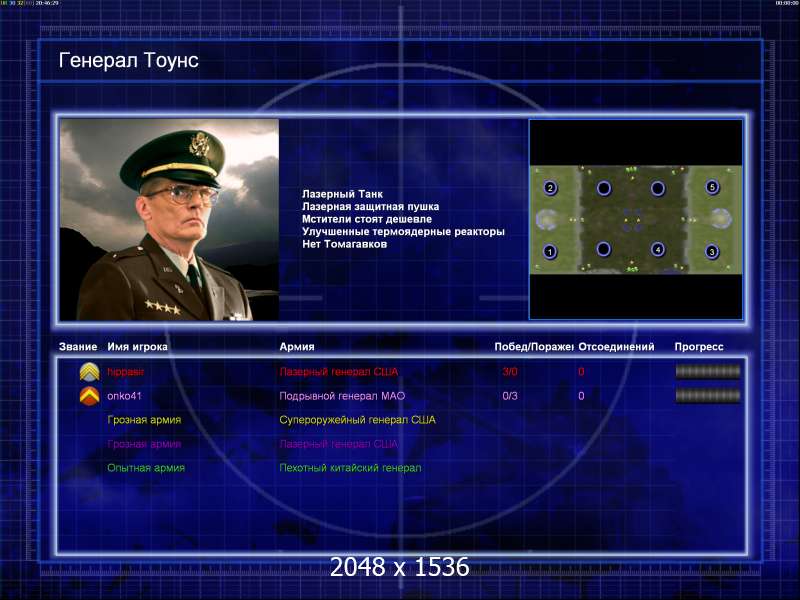Click the '3/0' win/loss record
Image resolution: width=800 pixels, height=600 pixels.
510,372
